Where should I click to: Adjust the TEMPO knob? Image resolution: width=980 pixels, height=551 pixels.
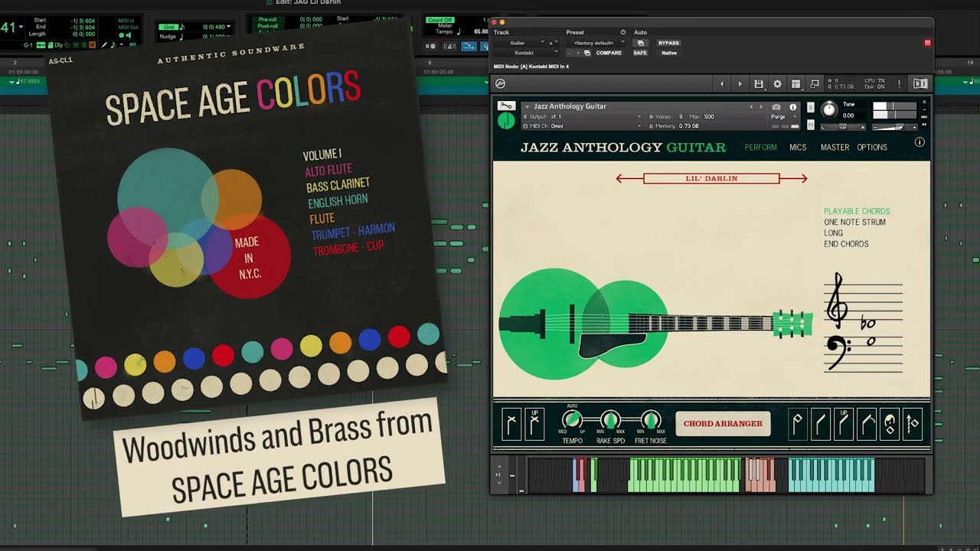click(572, 419)
